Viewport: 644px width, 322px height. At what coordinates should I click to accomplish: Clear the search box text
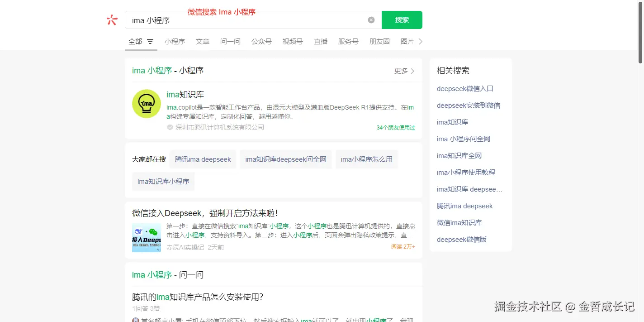click(x=371, y=20)
